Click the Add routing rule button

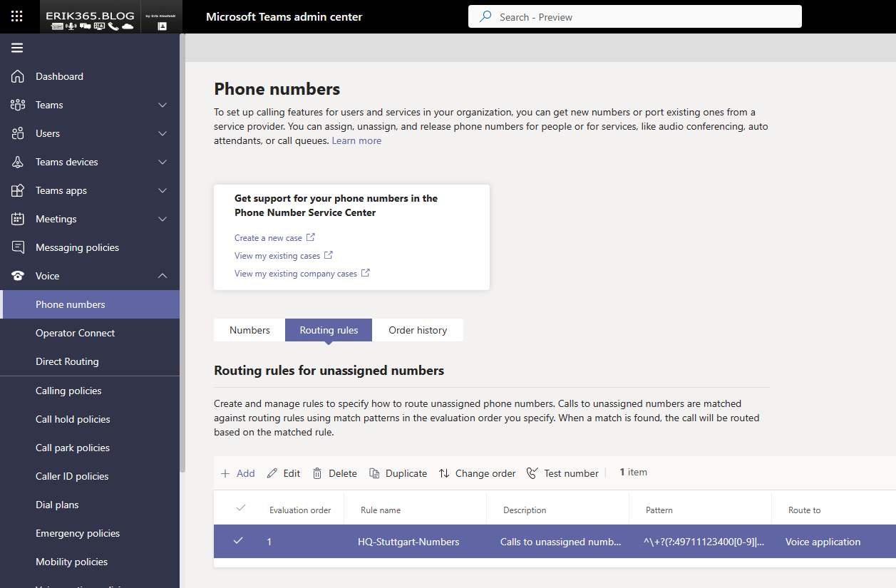click(238, 473)
